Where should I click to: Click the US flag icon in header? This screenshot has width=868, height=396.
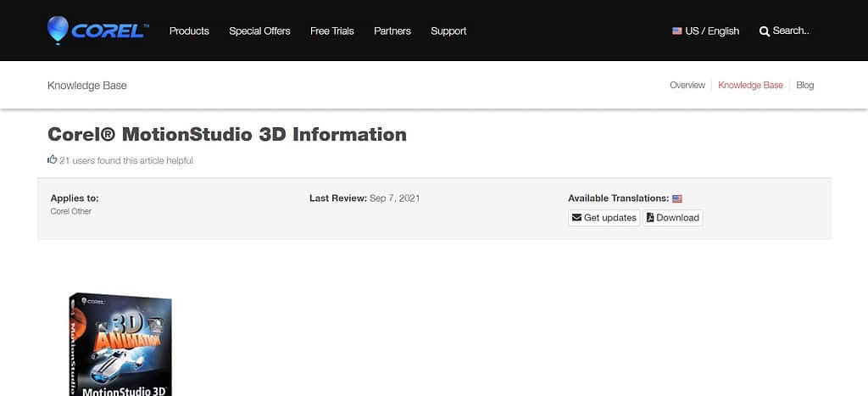point(677,31)
